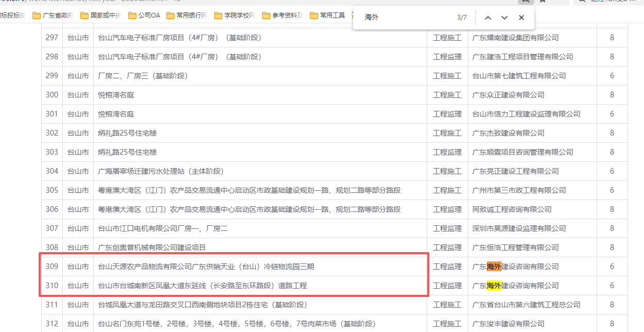The width and height of the screenshot is (644, 332).
Task: Go to previous find result
Action: [488, 18]
